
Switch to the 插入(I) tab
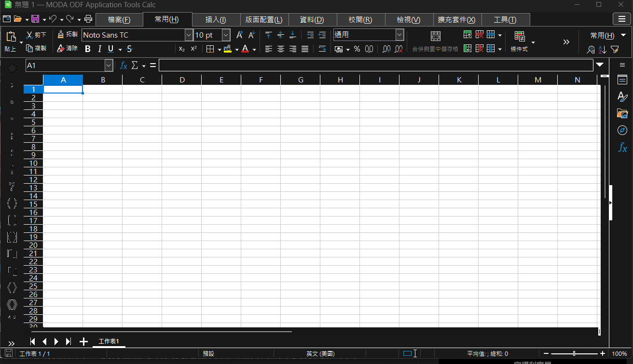[216, 20]
